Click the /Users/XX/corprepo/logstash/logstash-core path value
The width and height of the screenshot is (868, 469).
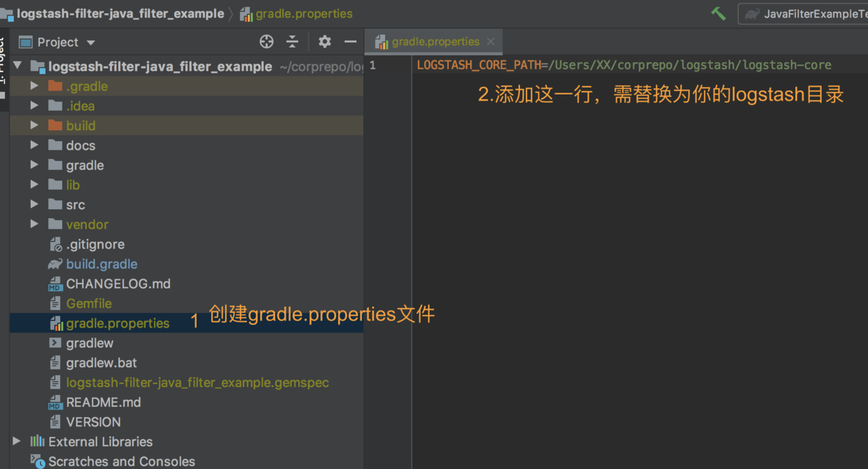point(689,65)
